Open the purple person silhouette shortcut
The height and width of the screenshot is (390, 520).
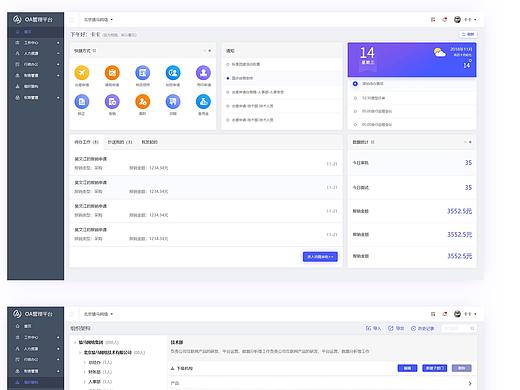[203, 73]
